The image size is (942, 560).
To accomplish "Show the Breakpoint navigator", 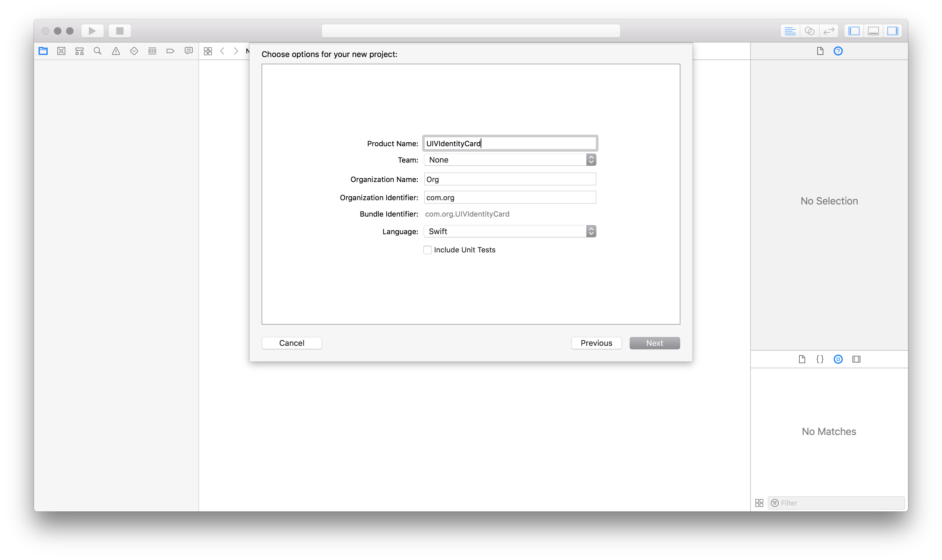I will tap(170, 51).
